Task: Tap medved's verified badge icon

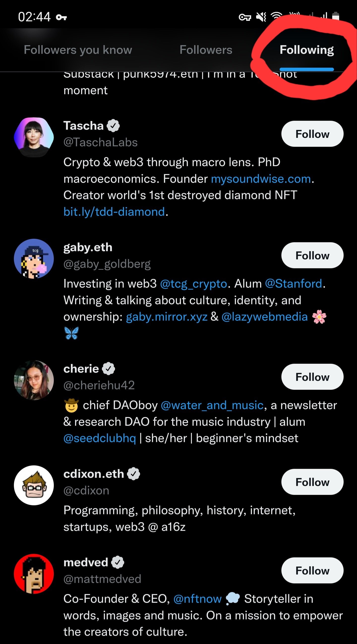Action: pyautogui.click(x=118, y=562)
